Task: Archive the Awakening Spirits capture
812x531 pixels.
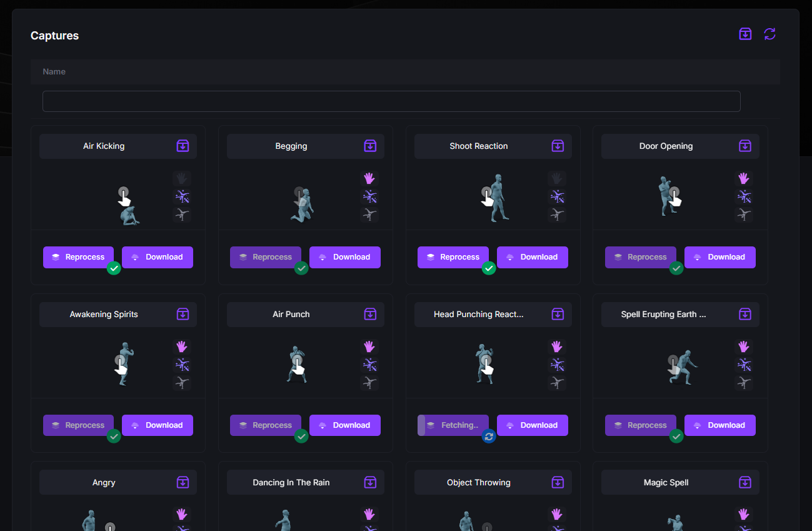Action: 183,314
